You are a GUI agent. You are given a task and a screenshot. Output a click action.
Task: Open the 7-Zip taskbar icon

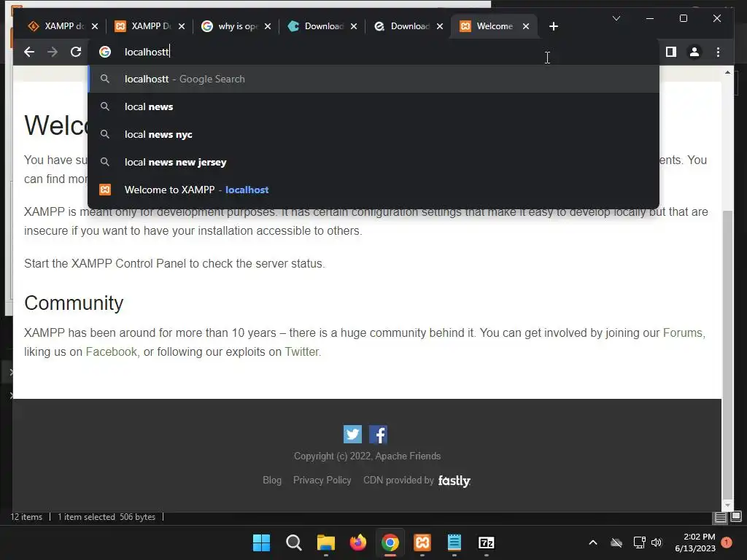tap(486, 542)
